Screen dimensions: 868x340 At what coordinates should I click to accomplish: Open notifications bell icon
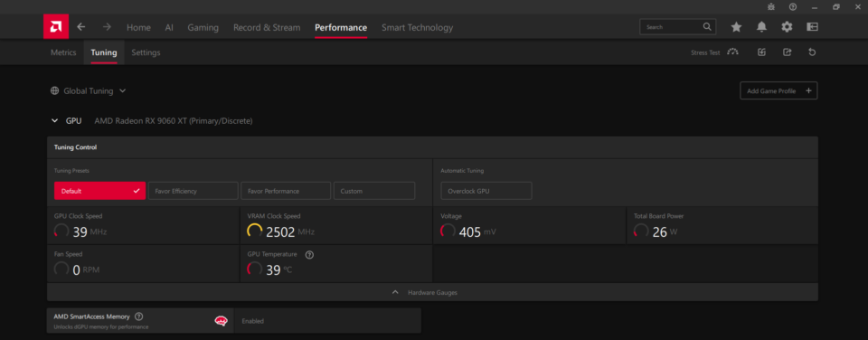(x=761, y=27)
